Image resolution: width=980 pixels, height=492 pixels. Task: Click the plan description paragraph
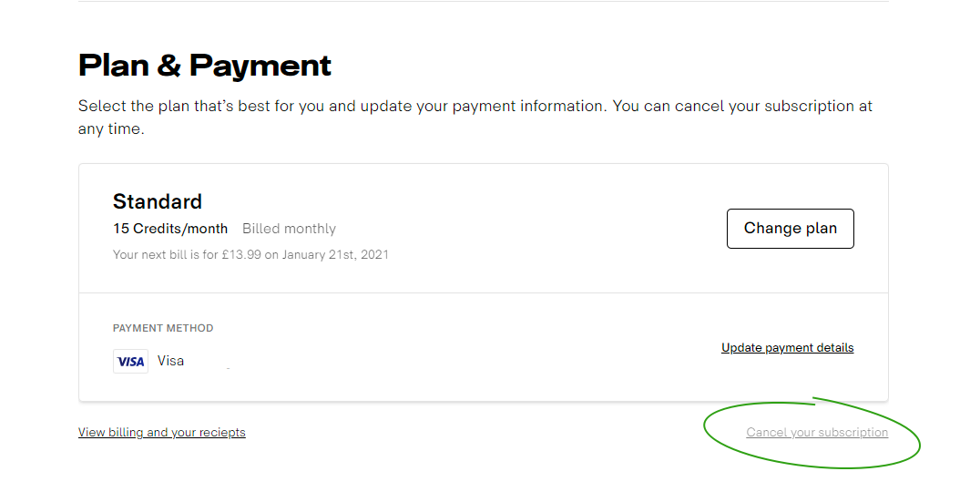[x=475, y=118]
